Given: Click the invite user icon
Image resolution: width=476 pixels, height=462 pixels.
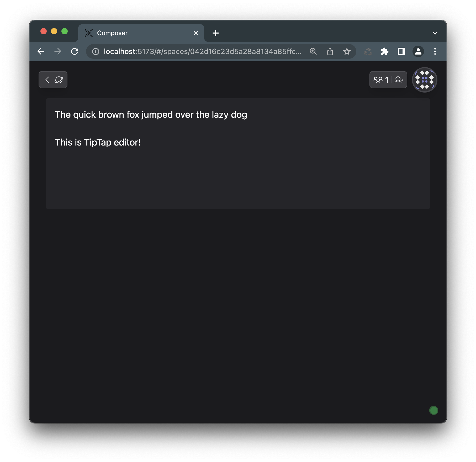Looking at the screenshot, I should 399,80.
